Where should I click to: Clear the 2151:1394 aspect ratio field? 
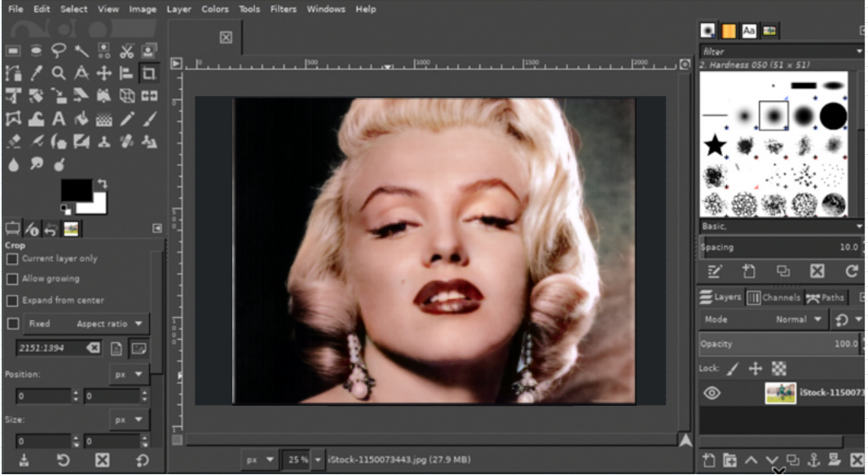(93, 348)
